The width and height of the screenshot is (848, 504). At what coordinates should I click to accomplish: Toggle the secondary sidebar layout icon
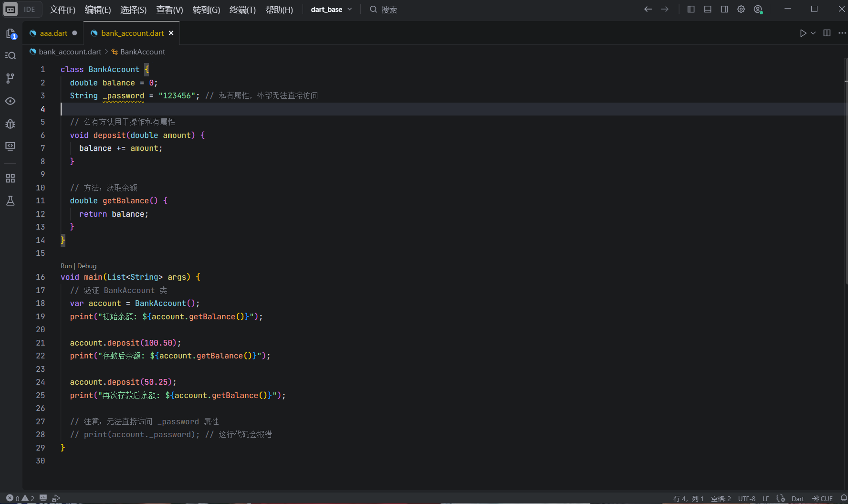[x=724, y=9]
